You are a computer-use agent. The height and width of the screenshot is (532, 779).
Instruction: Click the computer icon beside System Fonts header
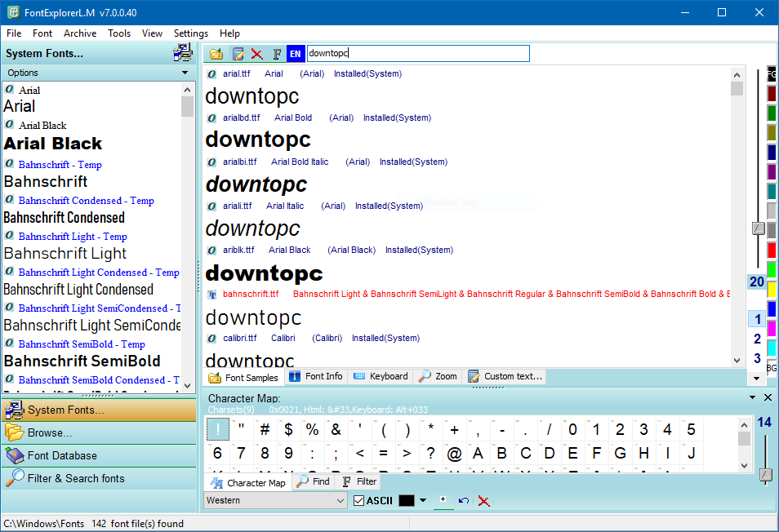pyautogui.click(x=183, y=52)
